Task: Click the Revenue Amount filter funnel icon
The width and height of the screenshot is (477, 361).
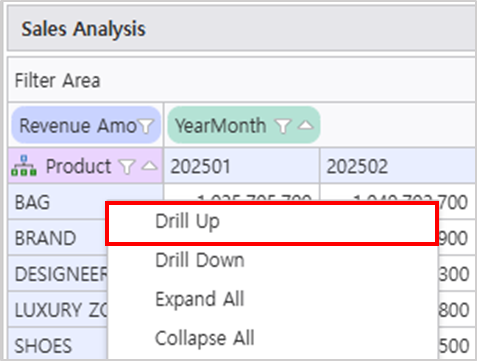Action: point(146,126)
